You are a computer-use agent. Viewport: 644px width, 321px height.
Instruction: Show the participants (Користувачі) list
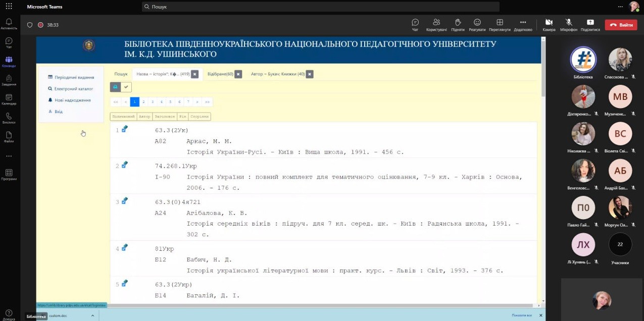click(x=436, y=24)
